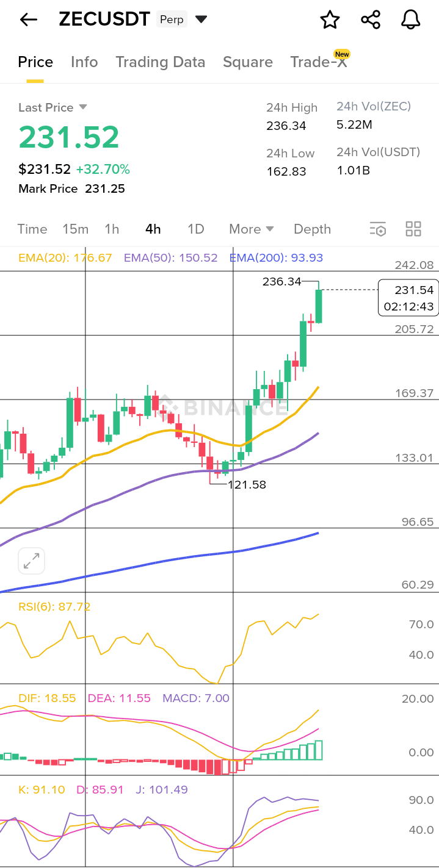
Task: Open price alert bell icon
Action: [x=411, y=20]
